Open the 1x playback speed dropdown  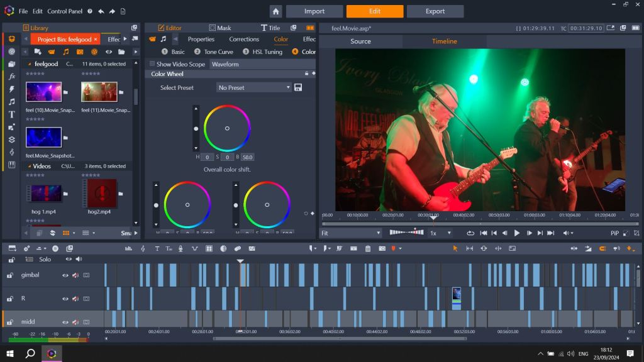(440, 233)
